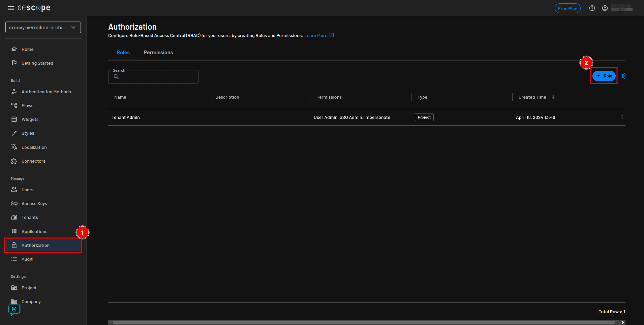The width and height of the screenshot is (644, 325).
Task: Go to Access Keys in sidebar
Action: [34, 204]
